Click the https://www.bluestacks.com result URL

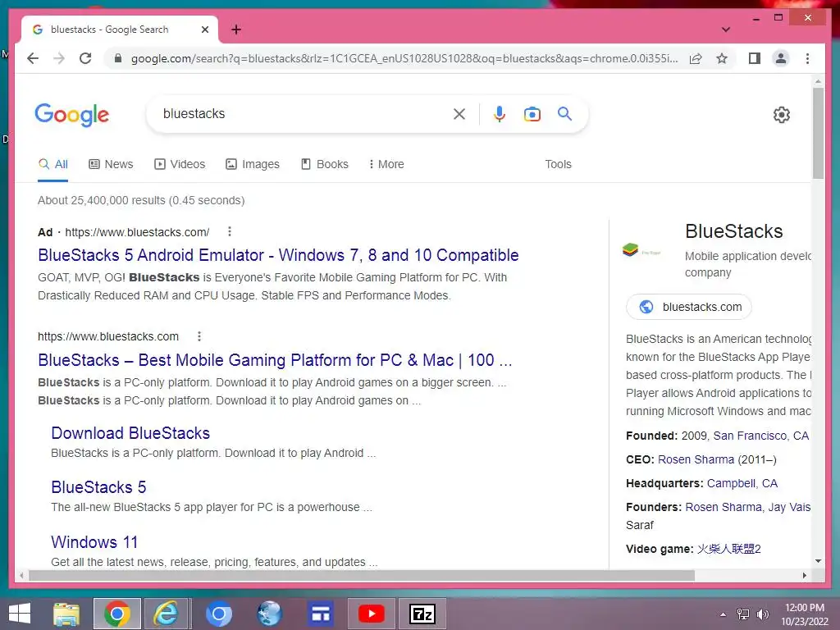click(x=108, y=336)
